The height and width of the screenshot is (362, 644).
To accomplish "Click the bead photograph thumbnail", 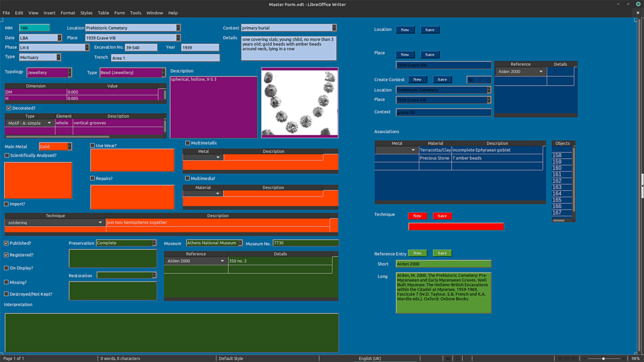I will click(x=299, y=103).
